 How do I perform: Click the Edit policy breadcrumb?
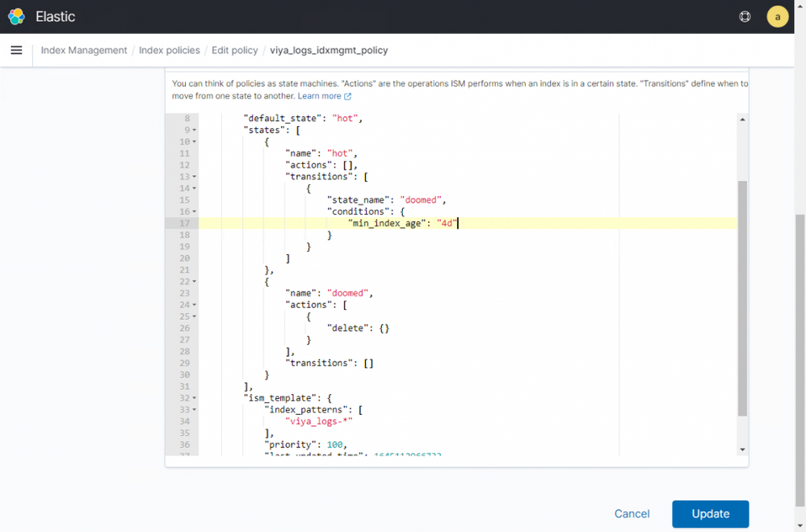(234, 50)
